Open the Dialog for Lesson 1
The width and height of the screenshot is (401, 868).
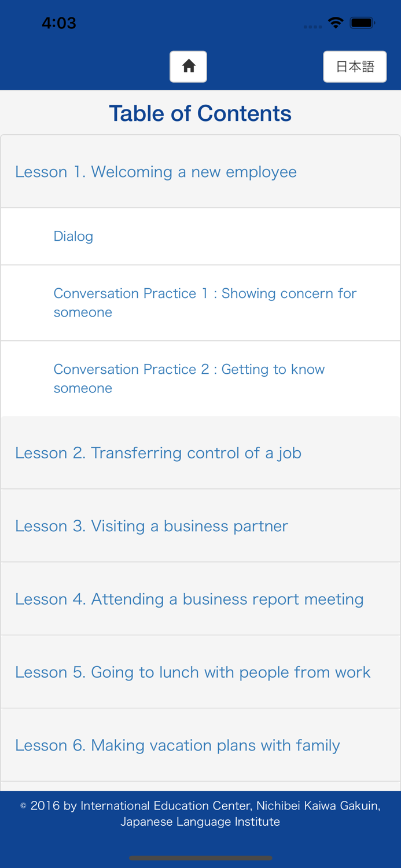click(73, 236)
